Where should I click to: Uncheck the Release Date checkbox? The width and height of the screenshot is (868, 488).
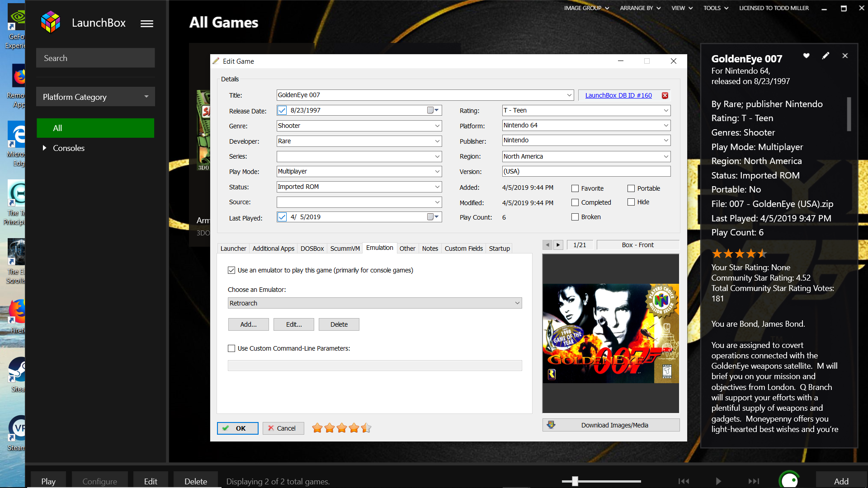[x=282, y=110]
